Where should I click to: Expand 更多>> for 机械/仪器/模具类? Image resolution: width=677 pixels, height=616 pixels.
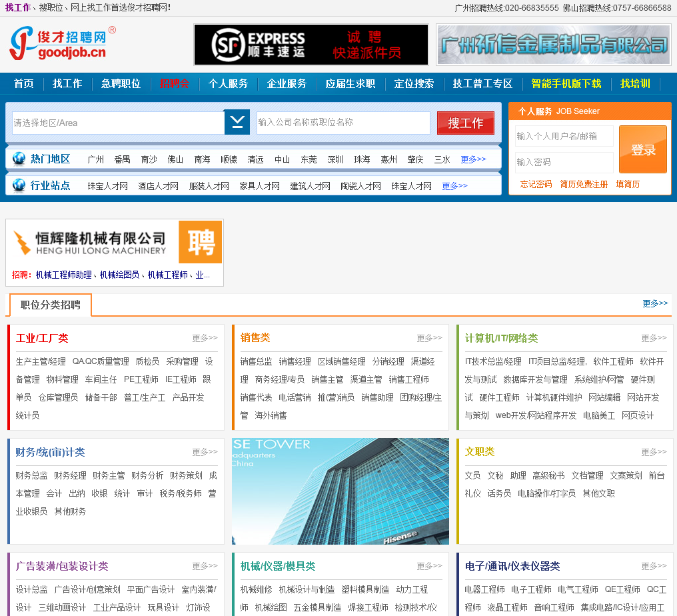point(430,566)
